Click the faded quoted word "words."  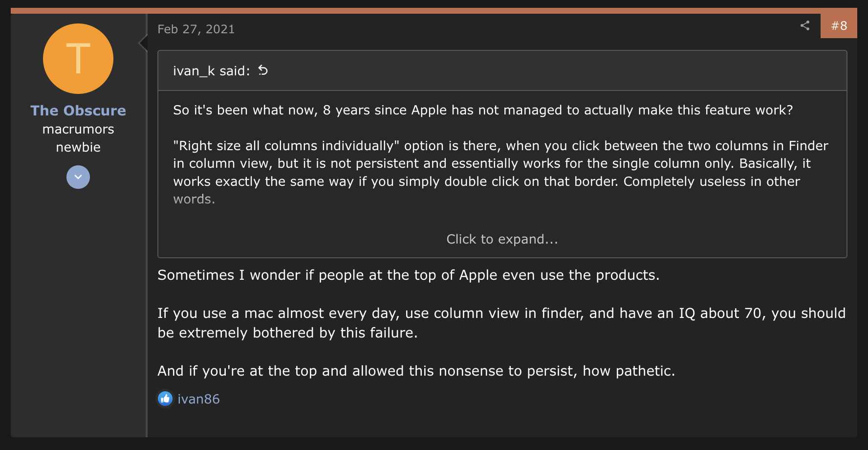tap(194, 199)
